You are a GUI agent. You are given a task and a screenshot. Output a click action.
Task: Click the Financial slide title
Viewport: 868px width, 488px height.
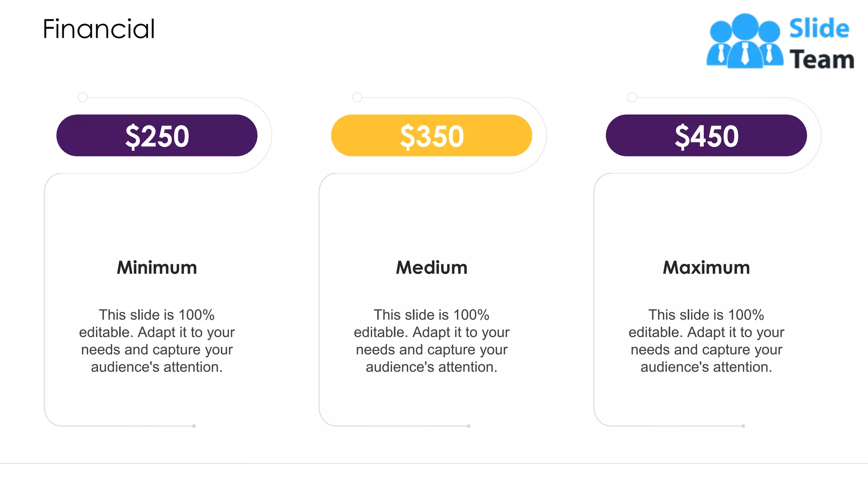tap(99, 29)
